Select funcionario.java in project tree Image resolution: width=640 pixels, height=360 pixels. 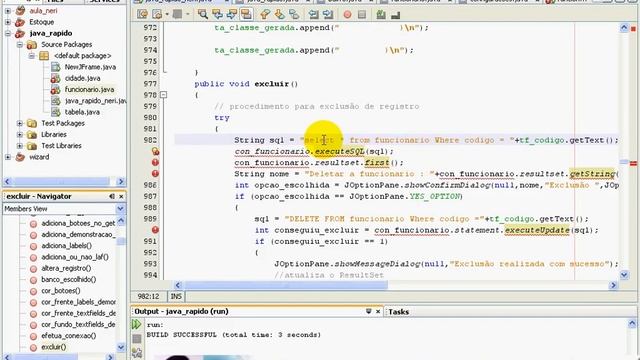coord(89,89)
